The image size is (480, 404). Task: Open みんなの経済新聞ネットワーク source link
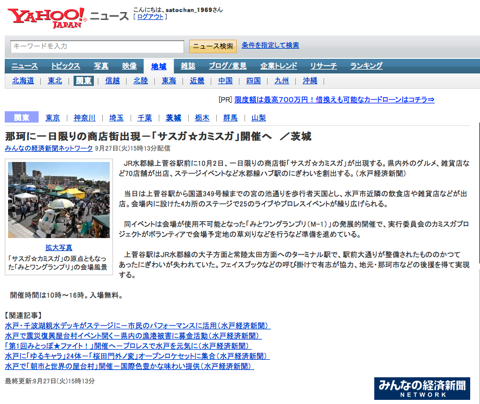click(x=49, y=149)
